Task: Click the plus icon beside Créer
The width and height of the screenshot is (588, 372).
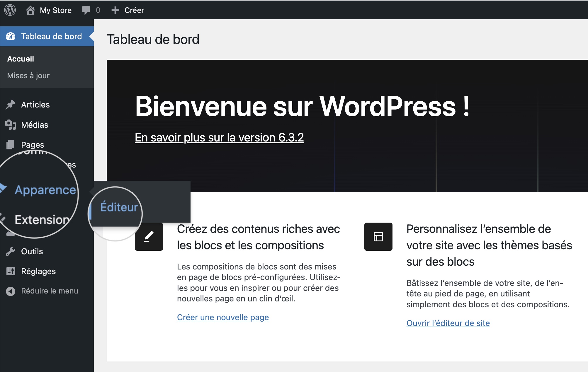Action: 115,10
